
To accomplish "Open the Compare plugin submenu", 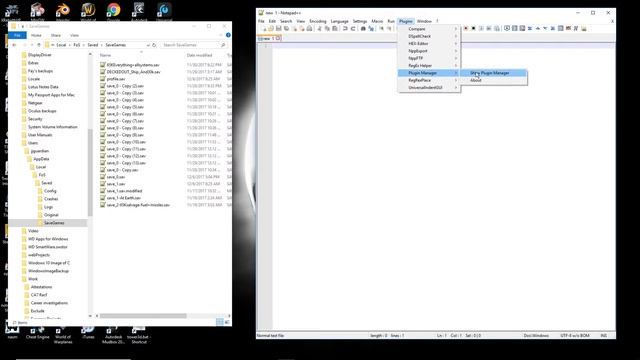I will pyautogui.click(x=429, y=29).
